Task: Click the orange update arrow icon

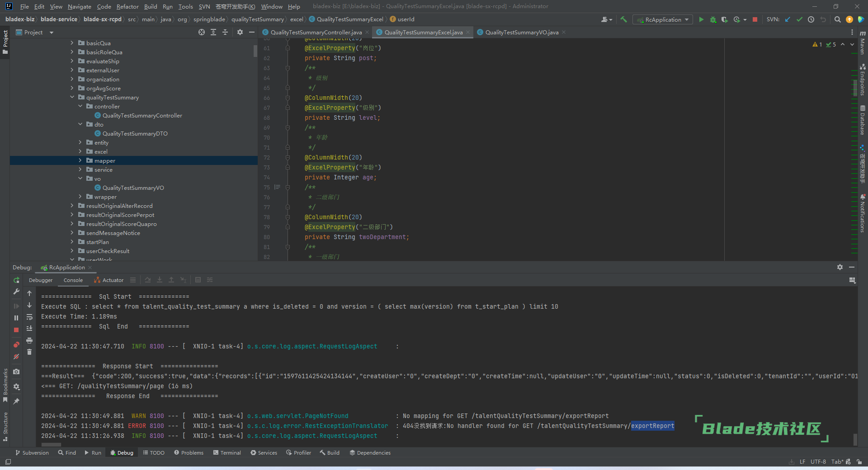Action: pos(849,19)
